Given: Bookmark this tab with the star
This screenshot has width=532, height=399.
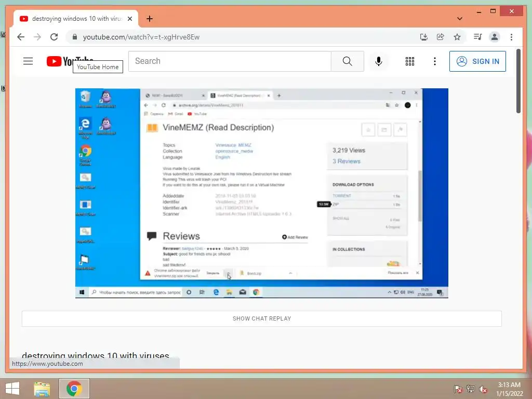Looking at the screenshot, I should (x=457, y=37).
